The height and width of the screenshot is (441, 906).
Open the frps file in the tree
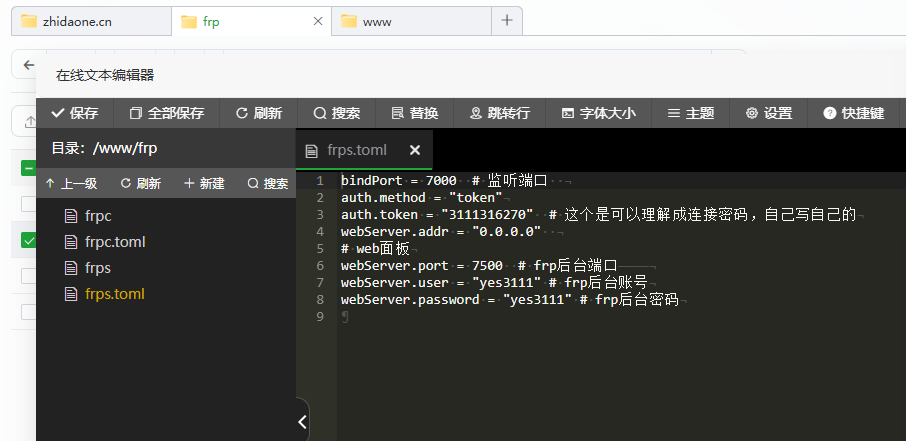[x=98, y=268]
